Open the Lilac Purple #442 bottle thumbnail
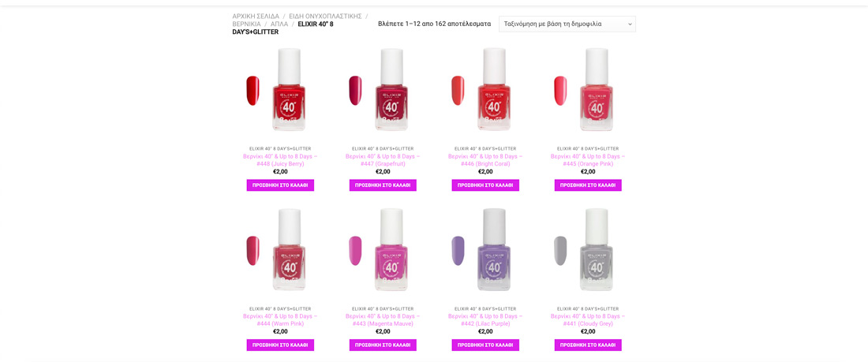 (x=485, y=250)
